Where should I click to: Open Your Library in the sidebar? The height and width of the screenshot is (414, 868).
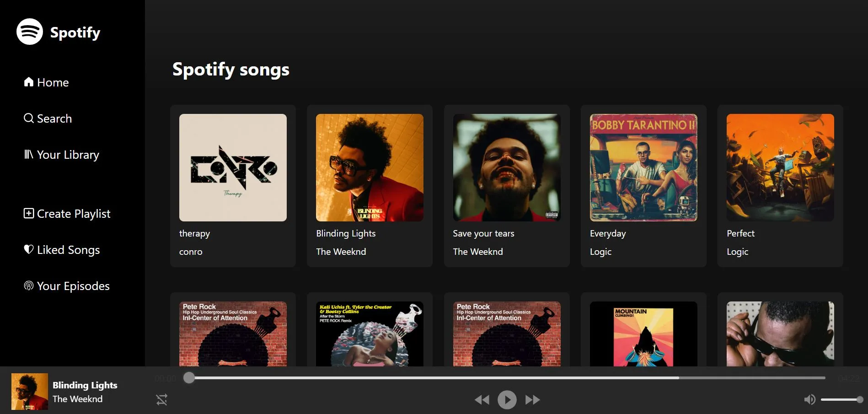[x=62, y=155]
